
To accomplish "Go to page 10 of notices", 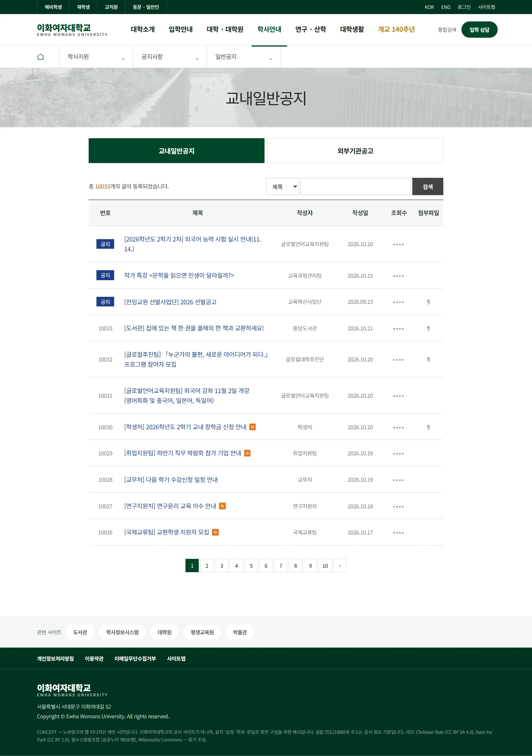I will click(325, 566).
